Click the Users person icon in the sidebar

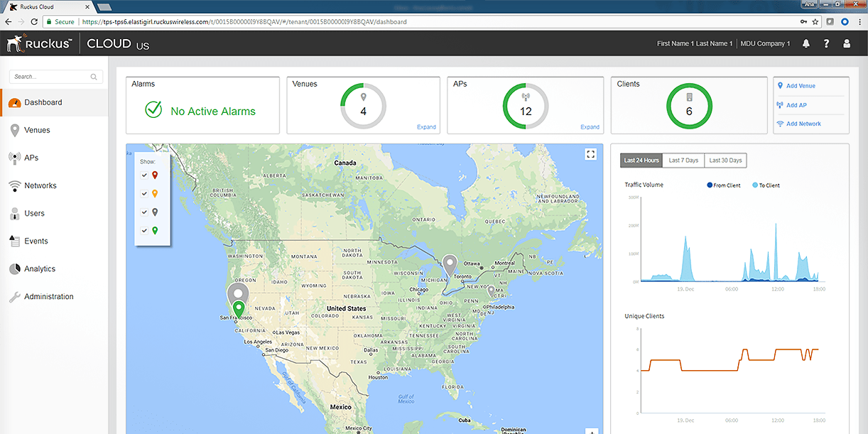(14, 214)
